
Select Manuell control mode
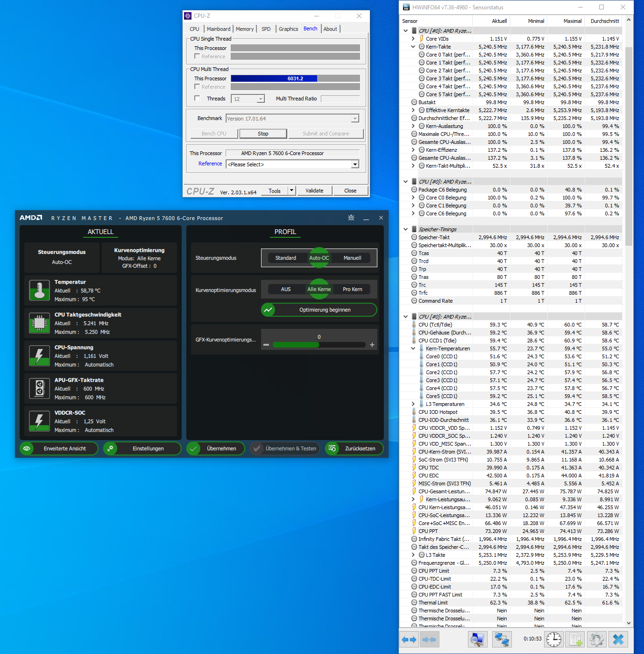(352, 258)
